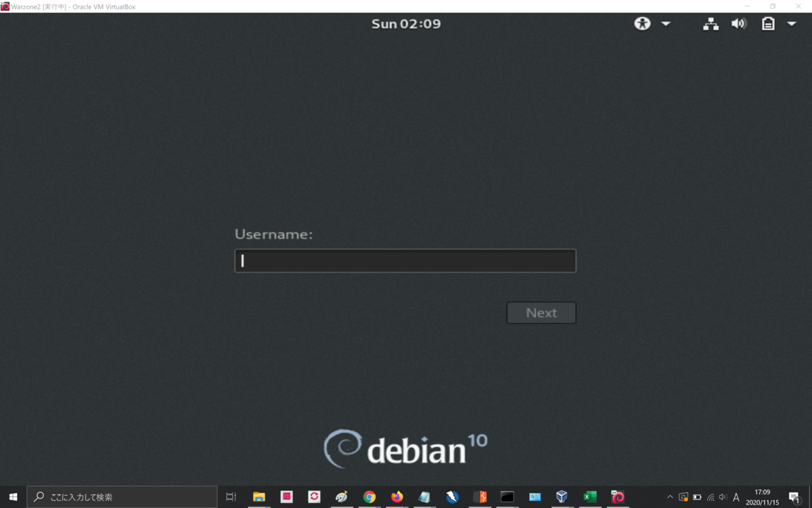
Task: Open the pink square app on taskbar
Action: click(286, 496)
